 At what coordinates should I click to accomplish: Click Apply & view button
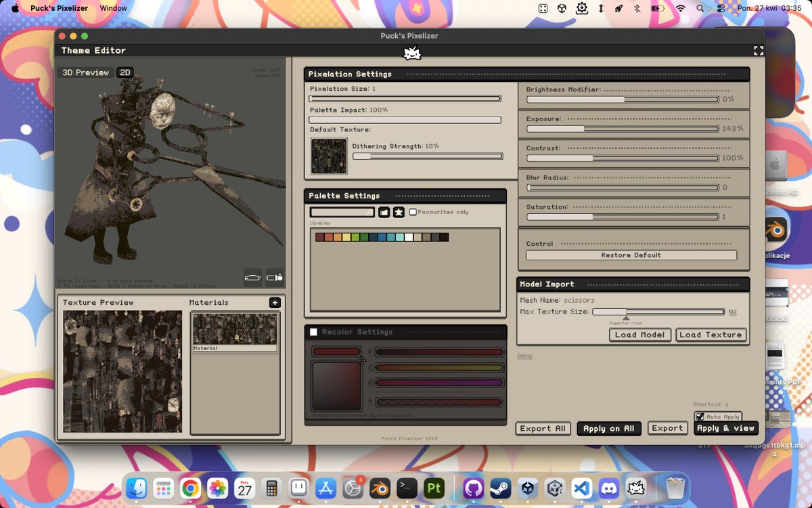coord(726,428)
